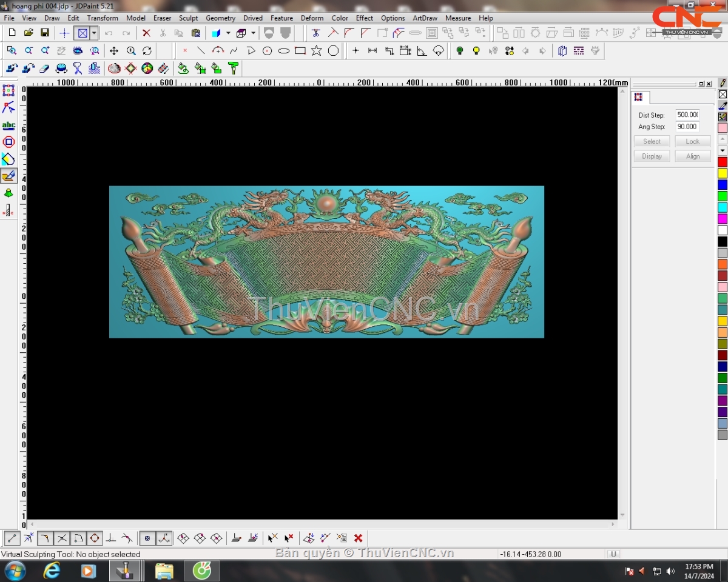Select the Ellipse drawing tool

(283, 51)
